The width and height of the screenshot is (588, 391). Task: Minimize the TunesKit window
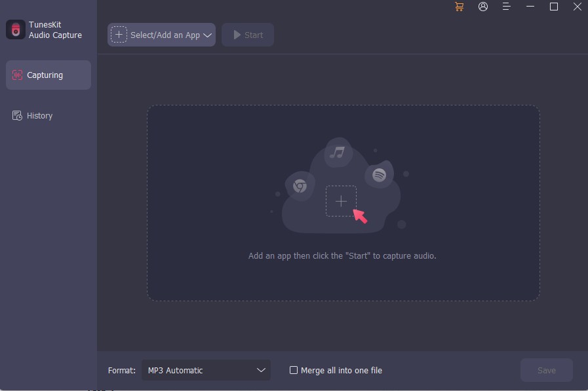point(530,7)
